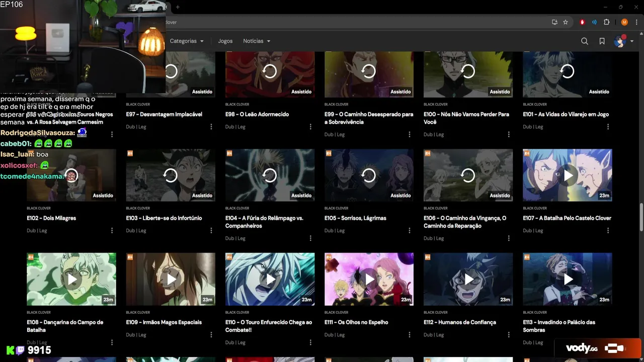Open more options for E106 episode
The width and height of the screenshot is (644, 362).
[509, 238]
